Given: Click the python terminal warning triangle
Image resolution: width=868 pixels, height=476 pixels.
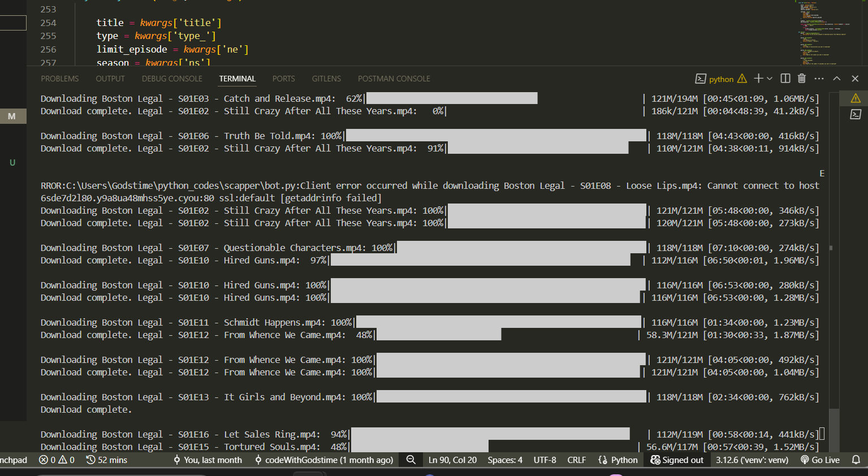Looking at the screenshot, I should coord(742,79).
